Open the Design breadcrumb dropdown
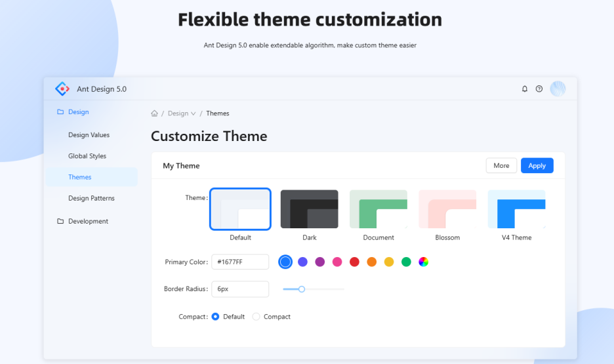The height and width of the screenshot is (364, 614). click(x=182, y=113)
